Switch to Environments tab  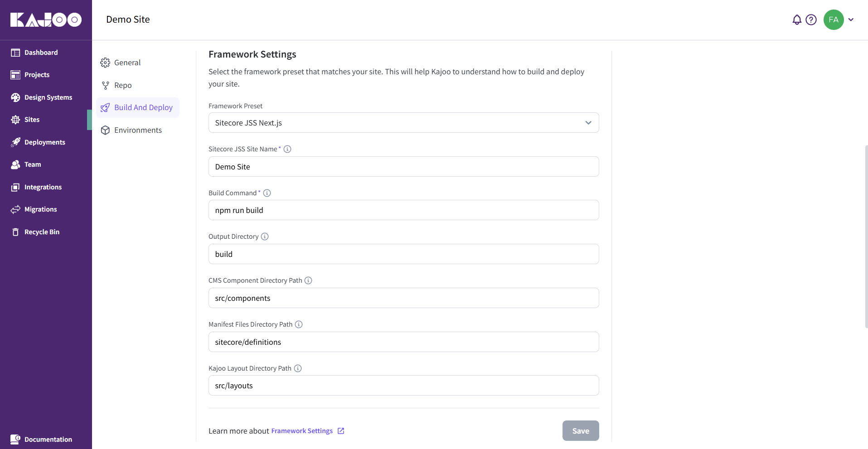point(138,130)
